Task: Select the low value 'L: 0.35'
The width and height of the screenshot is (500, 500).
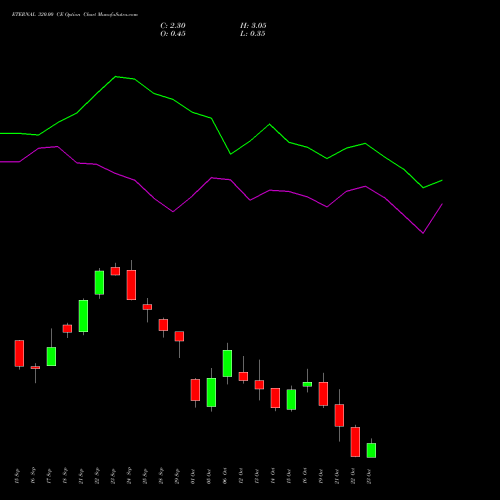Action: [x=253, y=34]
